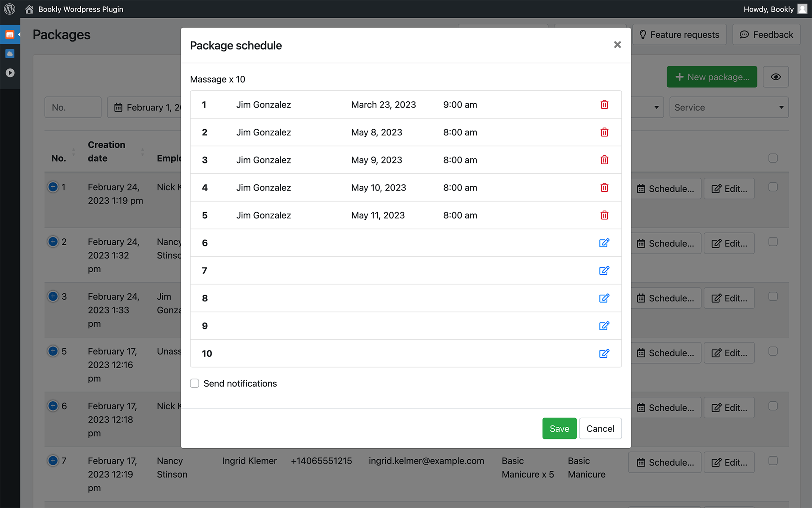812x508 pixels.
Task: Schedule session slot 10 via edit icon
Action: [x=604, y=353]
